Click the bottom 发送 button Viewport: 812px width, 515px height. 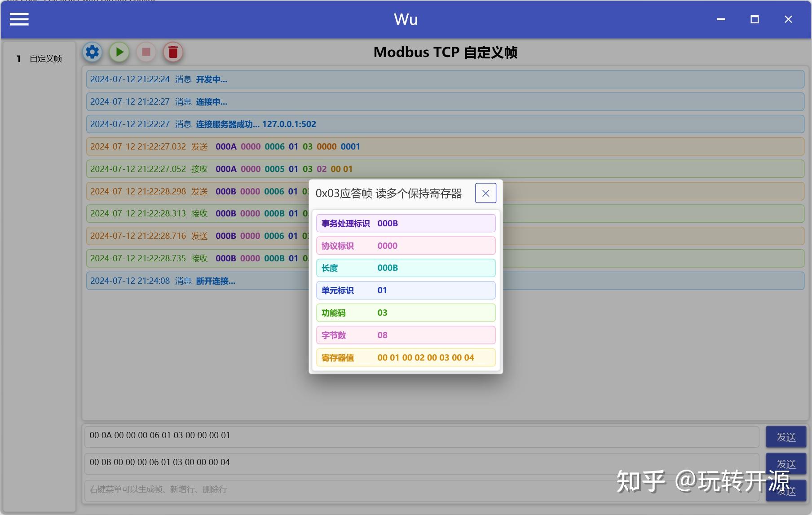pos(786,490)
